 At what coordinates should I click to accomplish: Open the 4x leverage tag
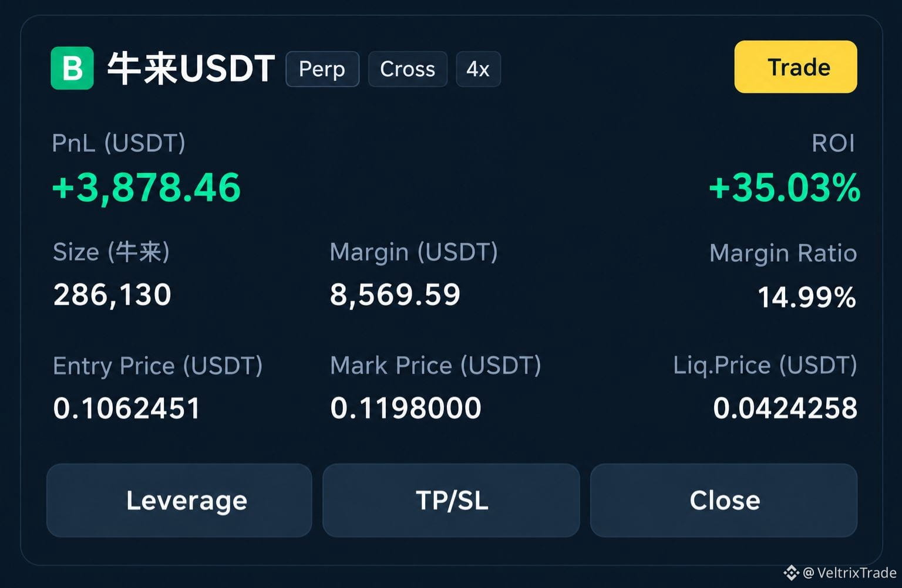478,69
